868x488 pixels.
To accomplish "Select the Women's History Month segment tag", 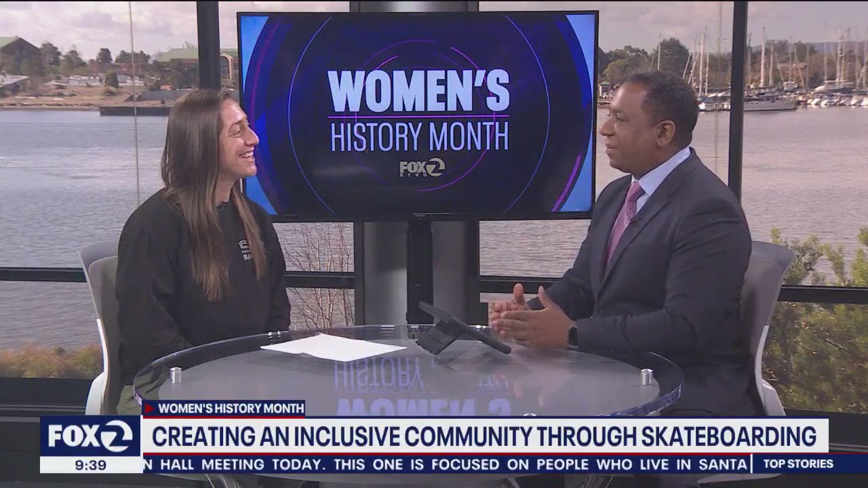I will click(231, 409).
